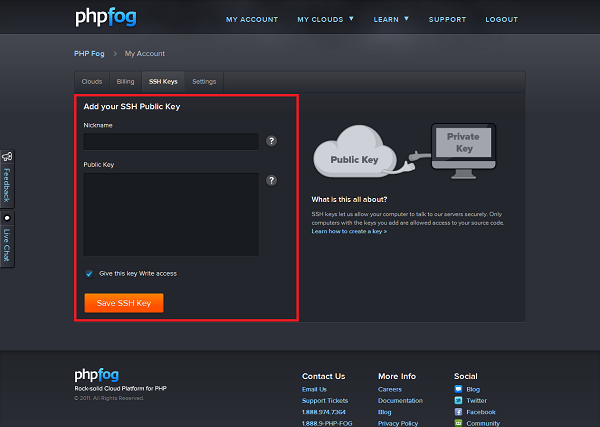Switch to the Settings tab

pyautogui.click(x=204, y=81)
